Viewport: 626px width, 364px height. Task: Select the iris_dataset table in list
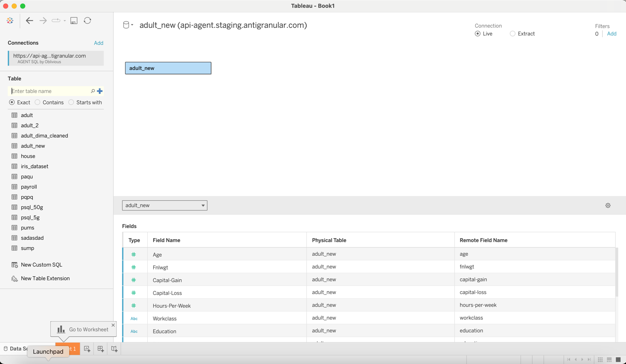pyautogui.click(x=35, y=166)
